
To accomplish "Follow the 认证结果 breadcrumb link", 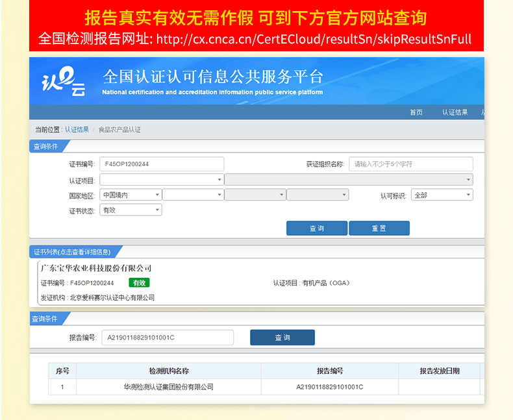I will click(x=77, y=130).
